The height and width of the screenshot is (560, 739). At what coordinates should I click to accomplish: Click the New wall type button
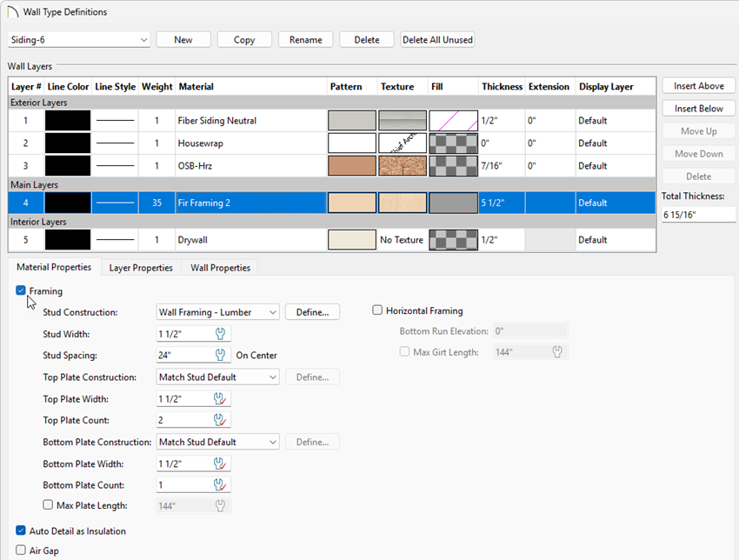[x=183, y=40]
